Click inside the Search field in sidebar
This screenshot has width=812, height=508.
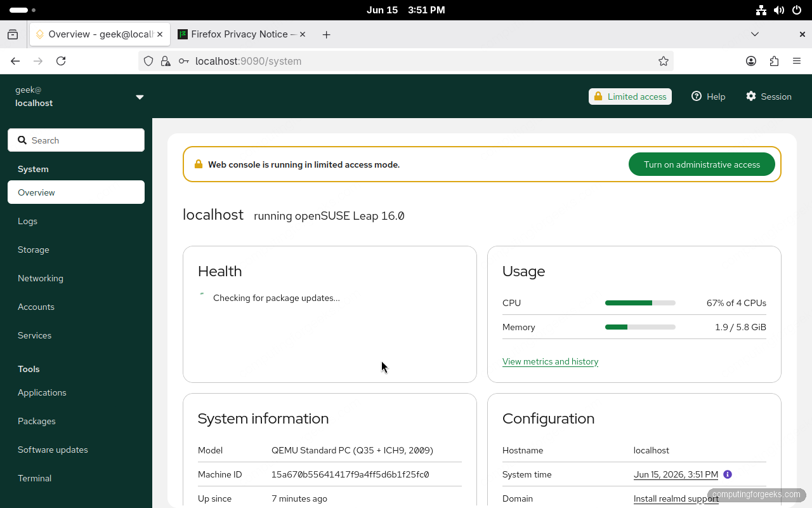[76, 140]
